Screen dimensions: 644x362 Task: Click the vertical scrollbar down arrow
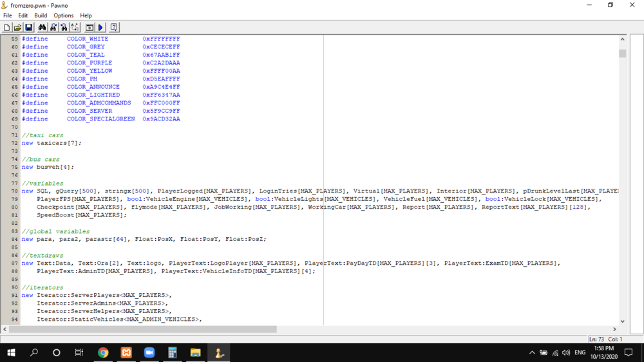[622, 321]
